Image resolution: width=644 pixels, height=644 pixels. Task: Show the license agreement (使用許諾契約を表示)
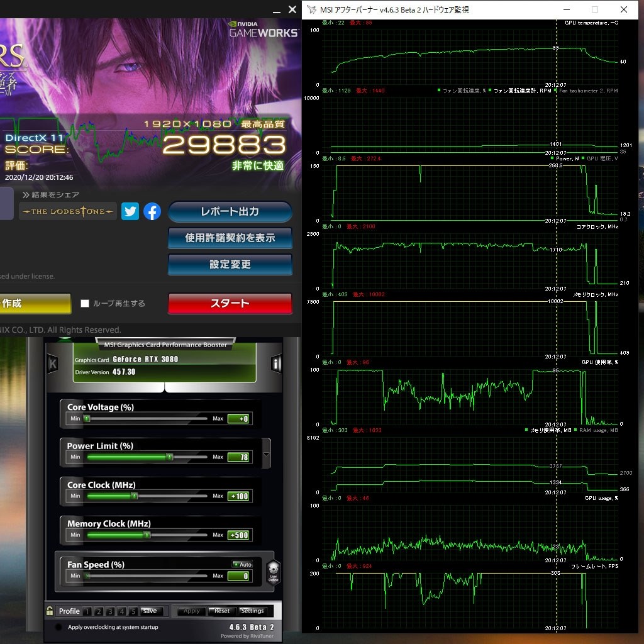coord(230,238)
